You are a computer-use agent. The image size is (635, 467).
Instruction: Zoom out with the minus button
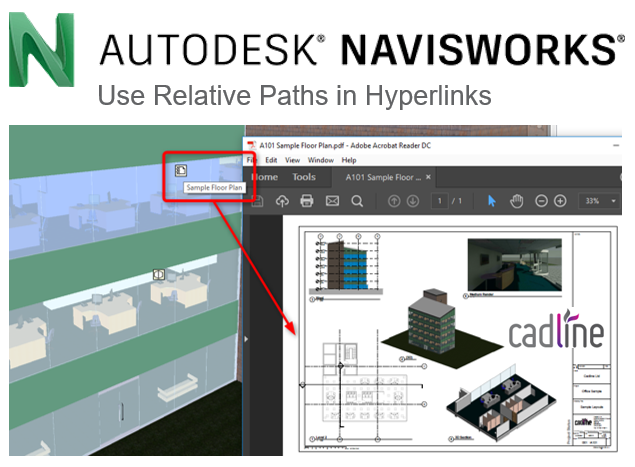541,201
